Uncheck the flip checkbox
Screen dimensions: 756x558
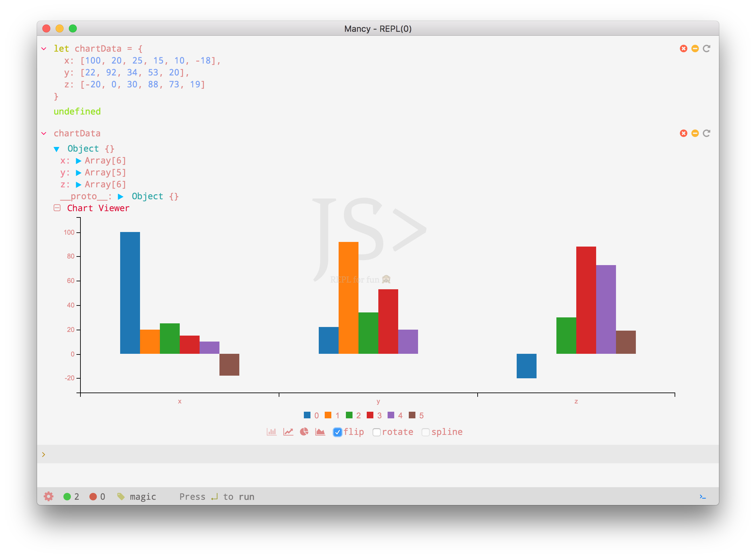(338, 432)
